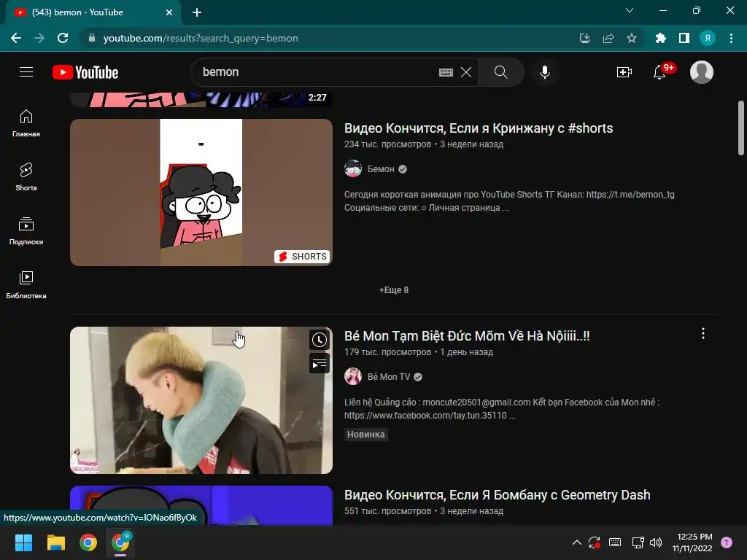Screen dimensions: 747x560
Task: Expand +Еще 8 more results
Action: click(393, 290)
